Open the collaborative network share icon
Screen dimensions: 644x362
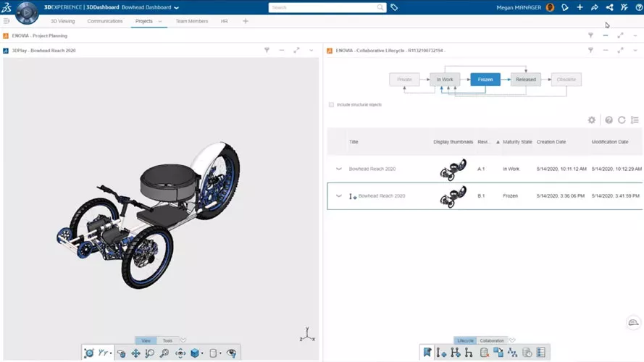point(609,7)
